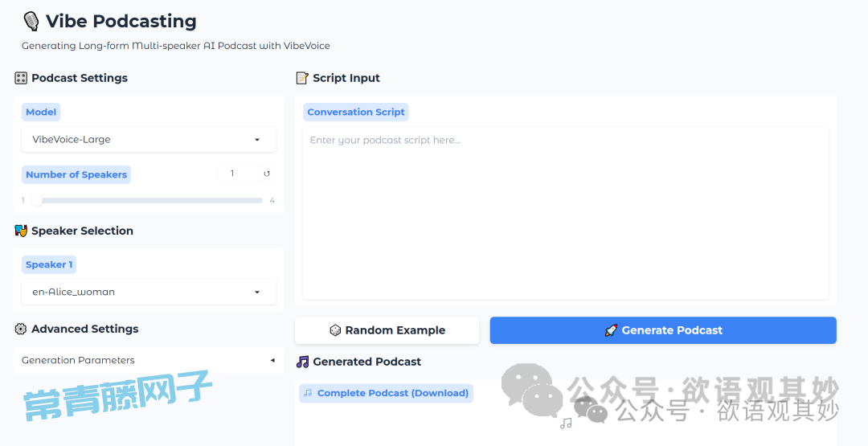The width and height of the screenshot is (868, 446).
Task: Expand the Generation Parameters accordion
Action: 149,360
